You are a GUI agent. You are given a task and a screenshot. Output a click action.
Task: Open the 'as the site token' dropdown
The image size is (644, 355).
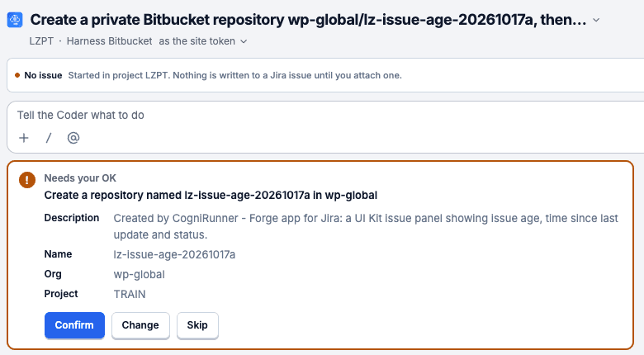(x=203, y=41)
